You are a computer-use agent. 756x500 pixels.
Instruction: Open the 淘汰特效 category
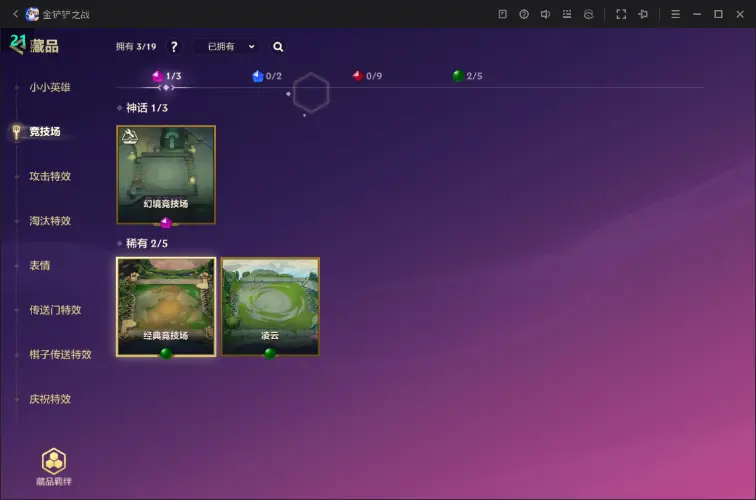[50, 221]
